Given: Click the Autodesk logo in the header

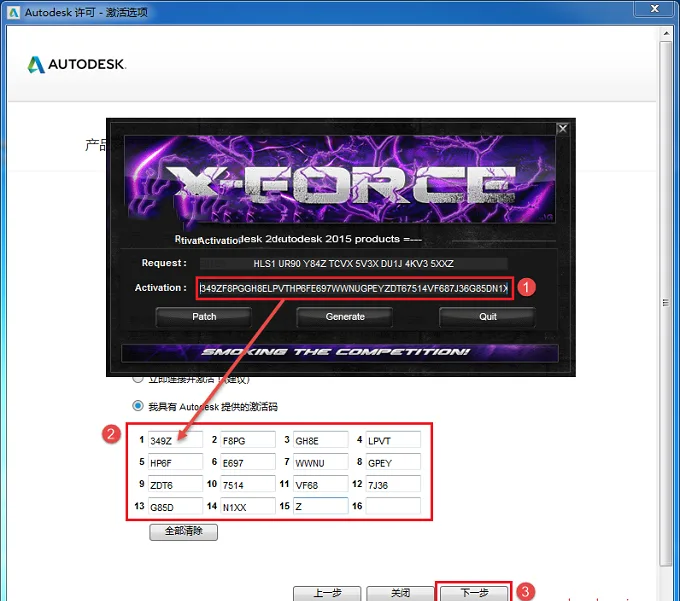Looking at the screenshot, I should click(76, 65).
